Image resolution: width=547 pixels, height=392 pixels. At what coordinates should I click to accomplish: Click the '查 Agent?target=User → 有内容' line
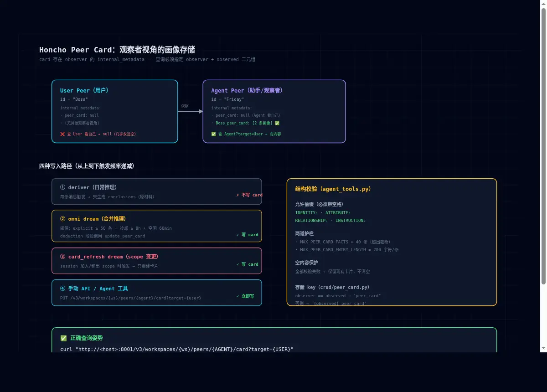(x=249, y=134)
